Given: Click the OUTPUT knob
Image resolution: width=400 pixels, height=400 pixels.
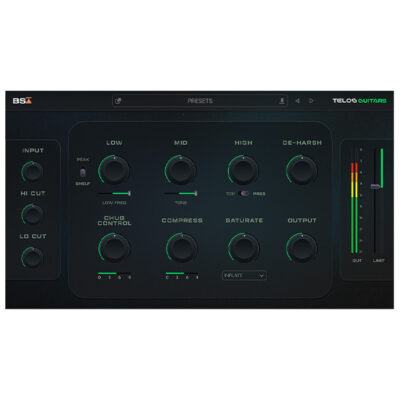Looking at the screenshot, I should point(302,248).
